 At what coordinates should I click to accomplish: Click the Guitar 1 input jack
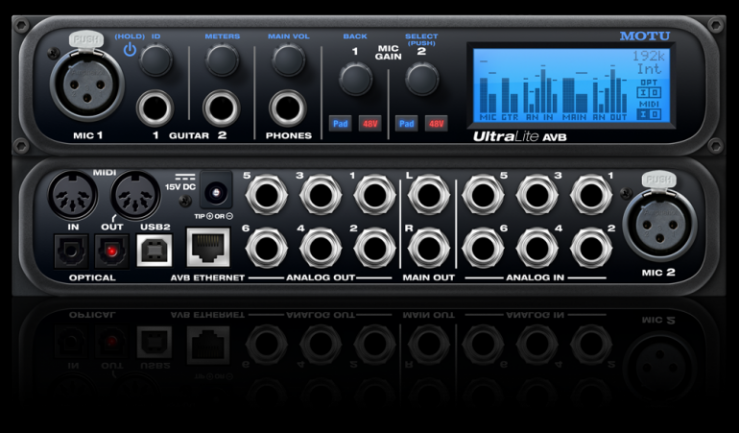[155, 108]
